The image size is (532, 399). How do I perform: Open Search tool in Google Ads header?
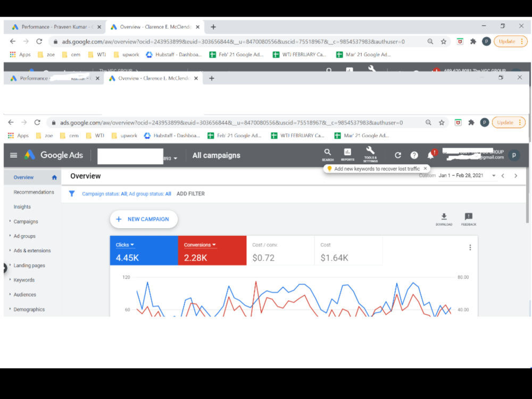(327, 154)
